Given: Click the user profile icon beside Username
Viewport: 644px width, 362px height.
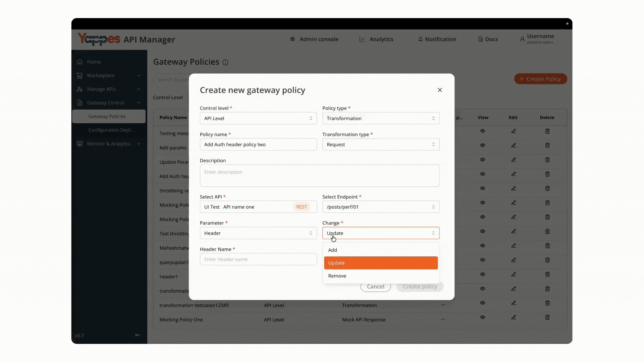Looking at the screenshot, I should (522, 39).
